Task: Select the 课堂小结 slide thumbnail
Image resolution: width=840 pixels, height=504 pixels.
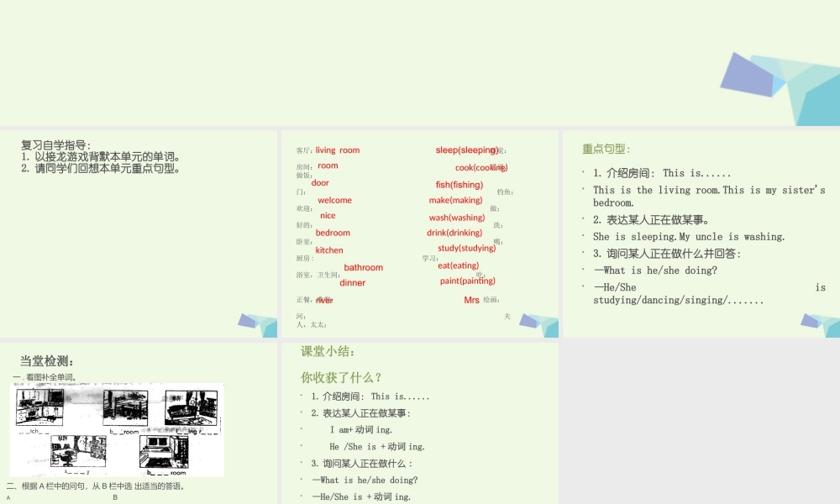Action: pos(420,423)
